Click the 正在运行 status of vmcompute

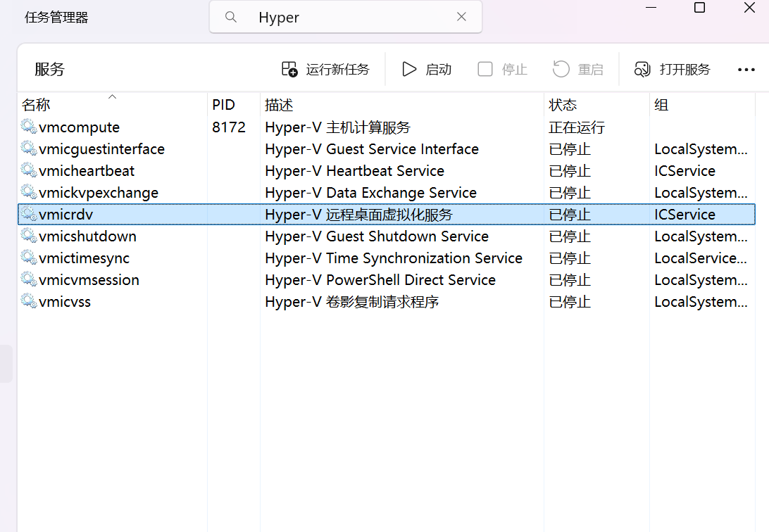577,127
